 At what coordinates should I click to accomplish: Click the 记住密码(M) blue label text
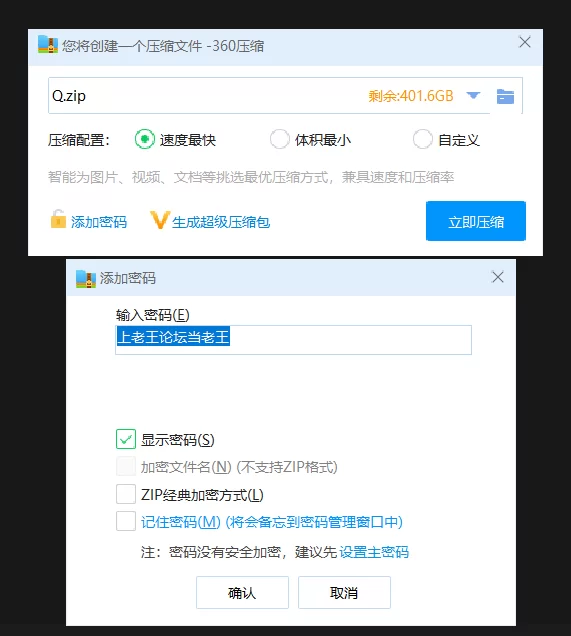pyautogui.click(x=272, y=522)
